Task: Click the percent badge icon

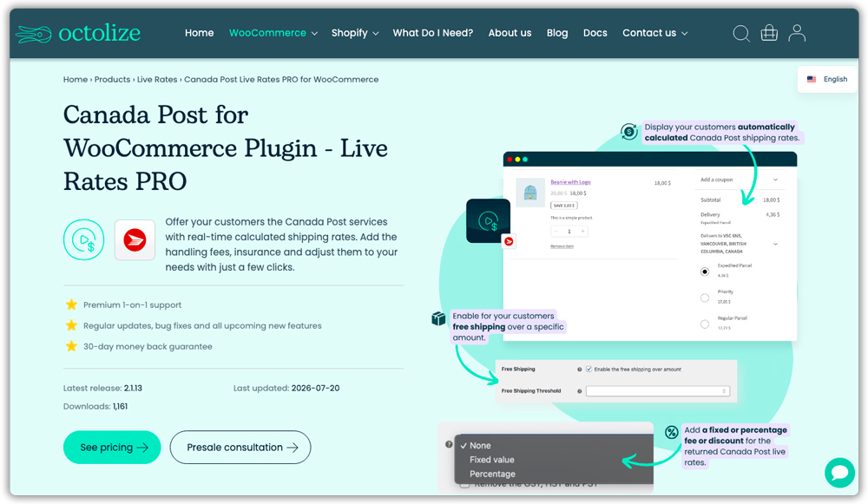Action: tap(672, 432)
